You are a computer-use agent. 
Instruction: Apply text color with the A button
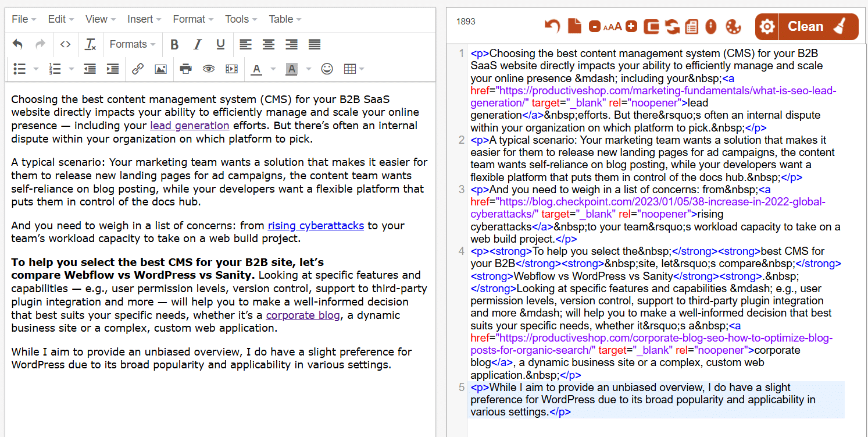click(x=256, y=69)
